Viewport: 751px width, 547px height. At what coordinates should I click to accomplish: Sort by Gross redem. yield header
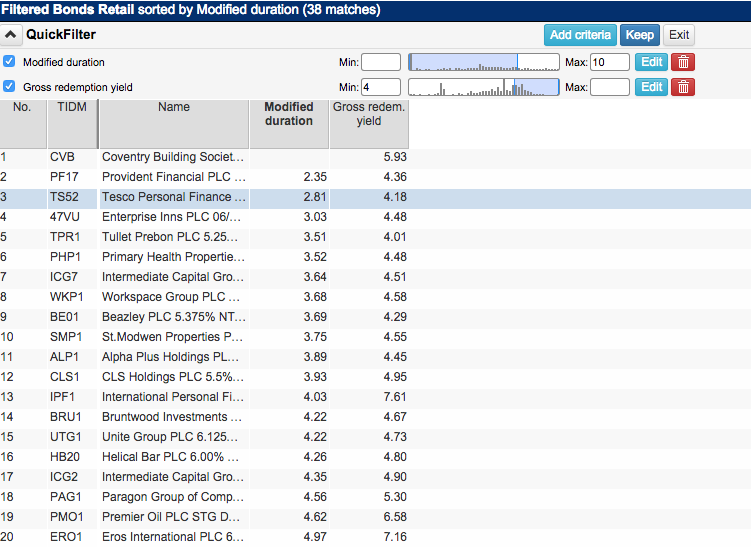click(369, 124)
